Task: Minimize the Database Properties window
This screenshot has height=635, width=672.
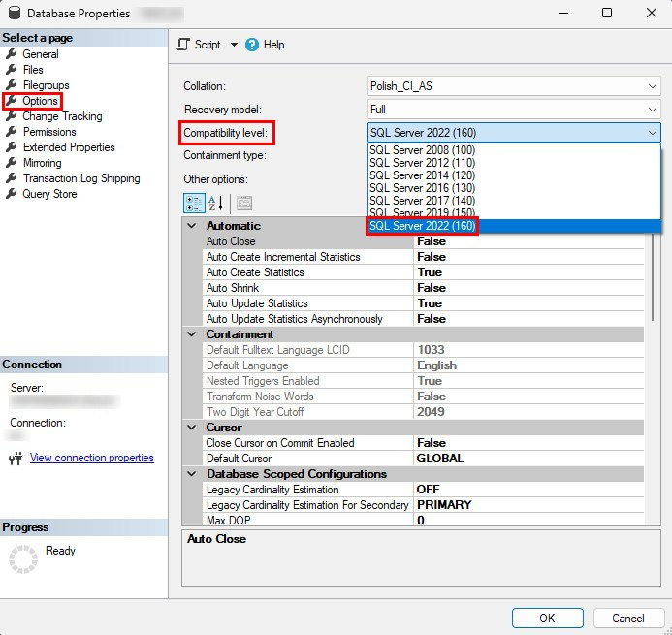Action: click(563, 14)
